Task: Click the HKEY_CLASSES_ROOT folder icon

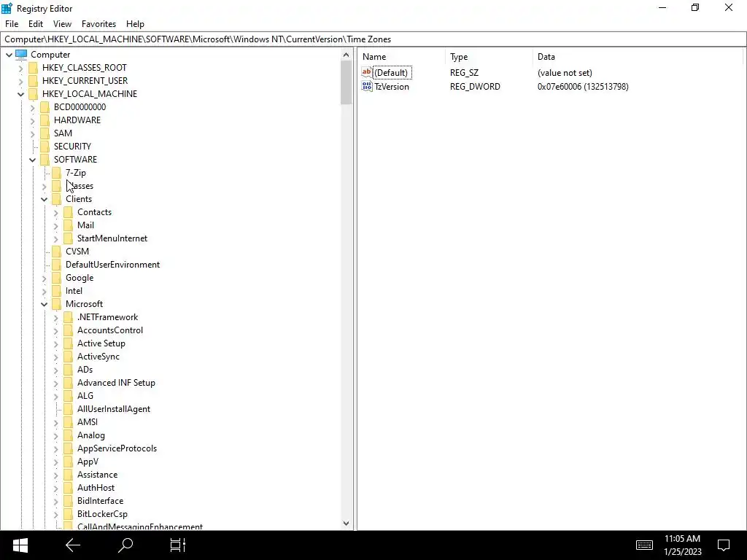Action: tap(34, 68)
